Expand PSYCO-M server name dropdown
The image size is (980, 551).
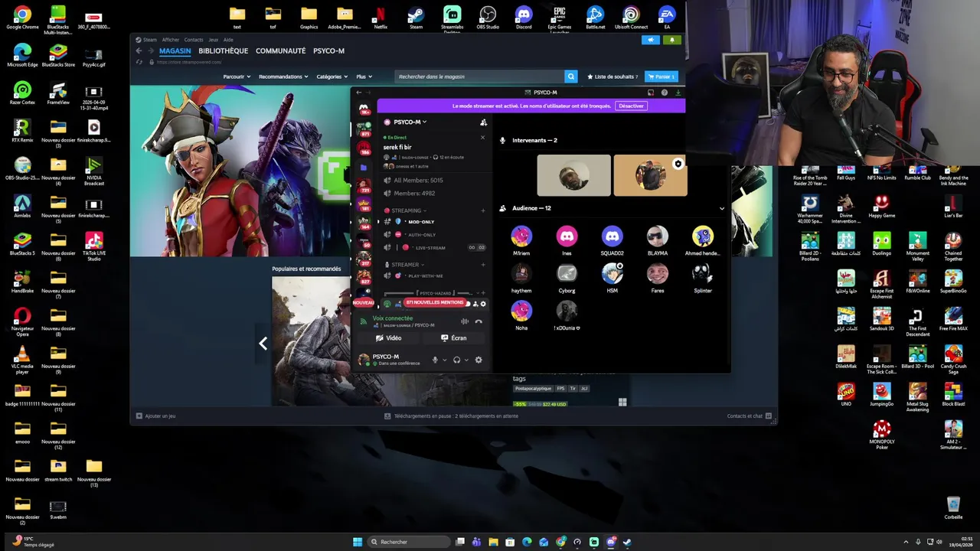coord(410,122)
